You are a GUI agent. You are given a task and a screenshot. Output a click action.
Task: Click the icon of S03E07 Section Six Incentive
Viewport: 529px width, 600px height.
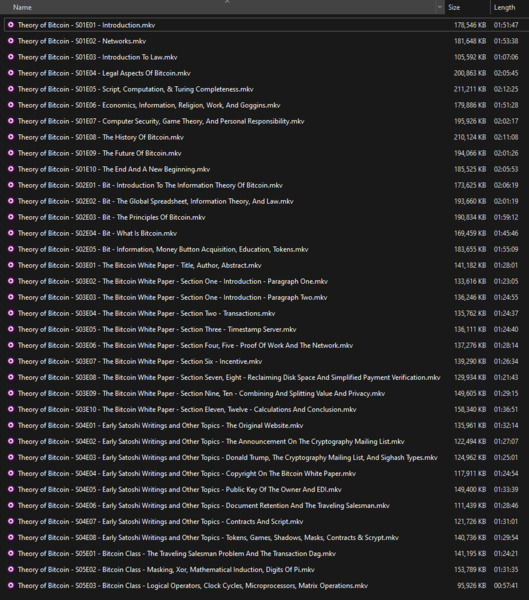pyautogui.click(x=11, y=361)
